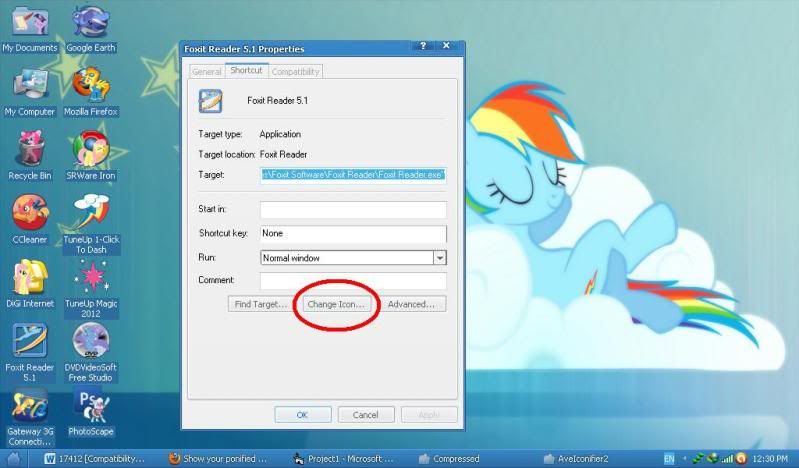799x468 pixels.
Task: Select the DiGi Internet desktop icon
Action: [30, 284]
